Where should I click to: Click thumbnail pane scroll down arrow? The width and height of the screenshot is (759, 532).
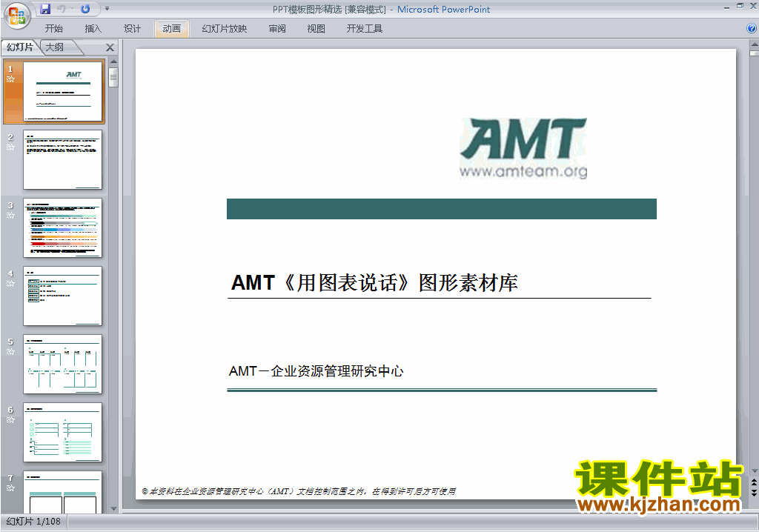click(x=113, y=509)
